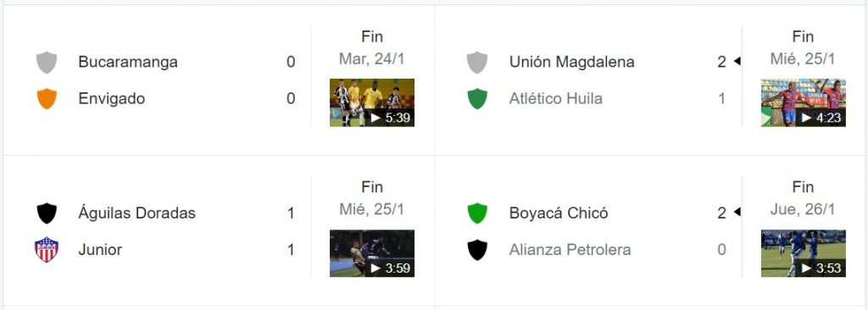
Task: Play the Águilas Doradas vs Junior 3:59 video
Action: click(x=372, y=253)
